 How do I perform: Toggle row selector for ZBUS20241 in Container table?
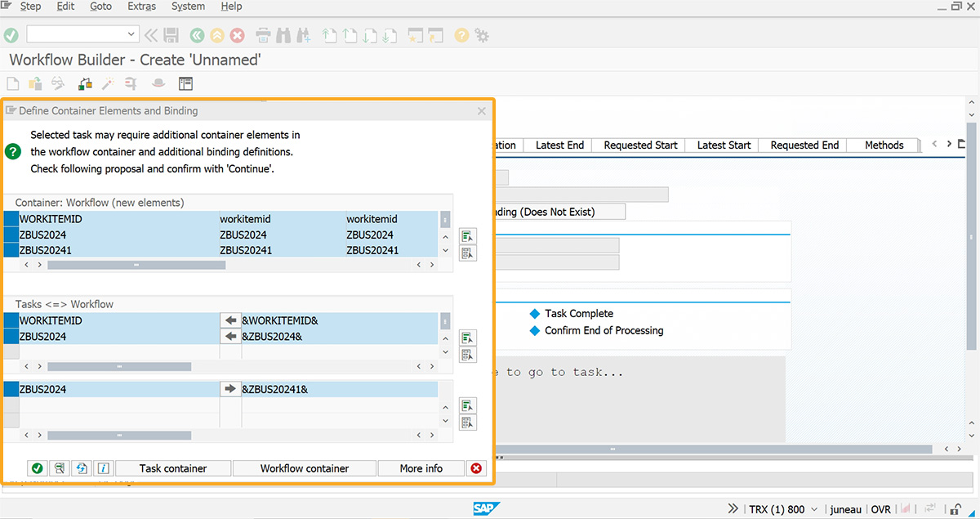pos(11,250)
